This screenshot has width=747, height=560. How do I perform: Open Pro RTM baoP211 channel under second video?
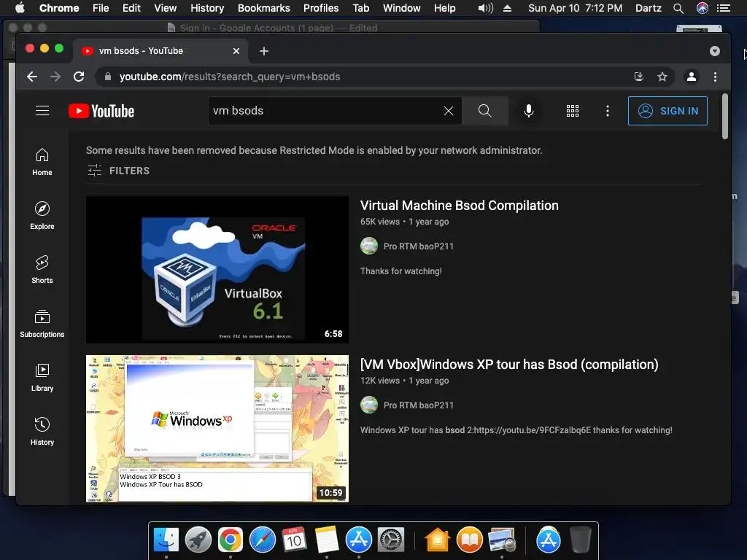tap(418, 405)
